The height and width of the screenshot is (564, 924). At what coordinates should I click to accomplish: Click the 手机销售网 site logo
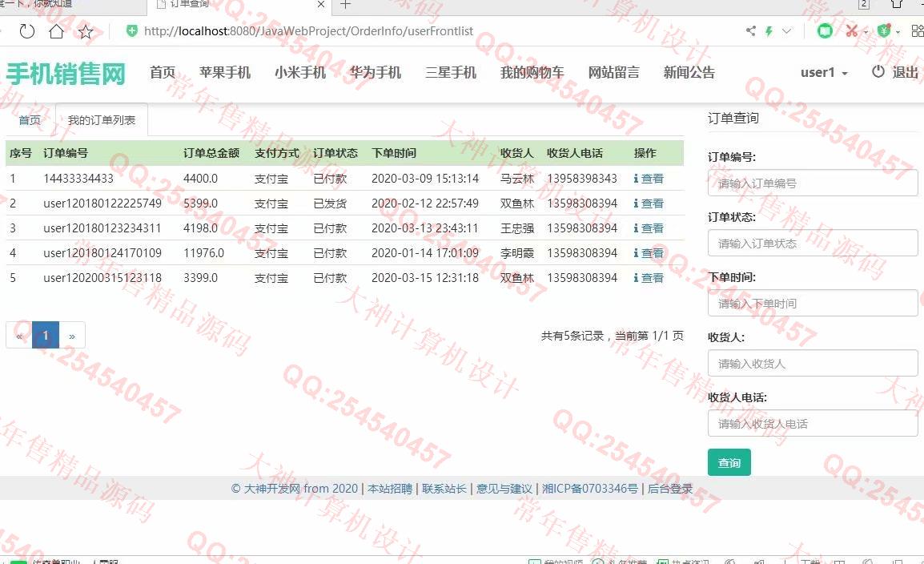pyautogui.click(x=66, y=73)
